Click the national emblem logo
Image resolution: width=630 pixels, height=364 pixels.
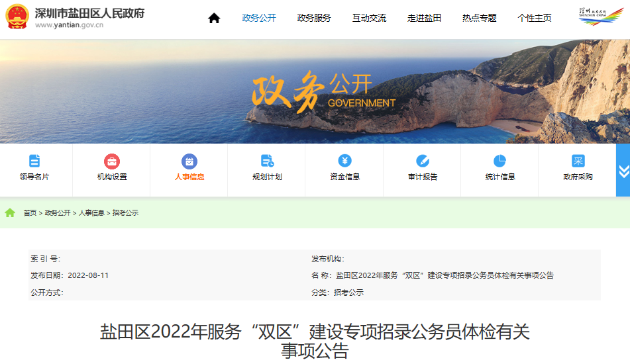(x=17, y=17)
